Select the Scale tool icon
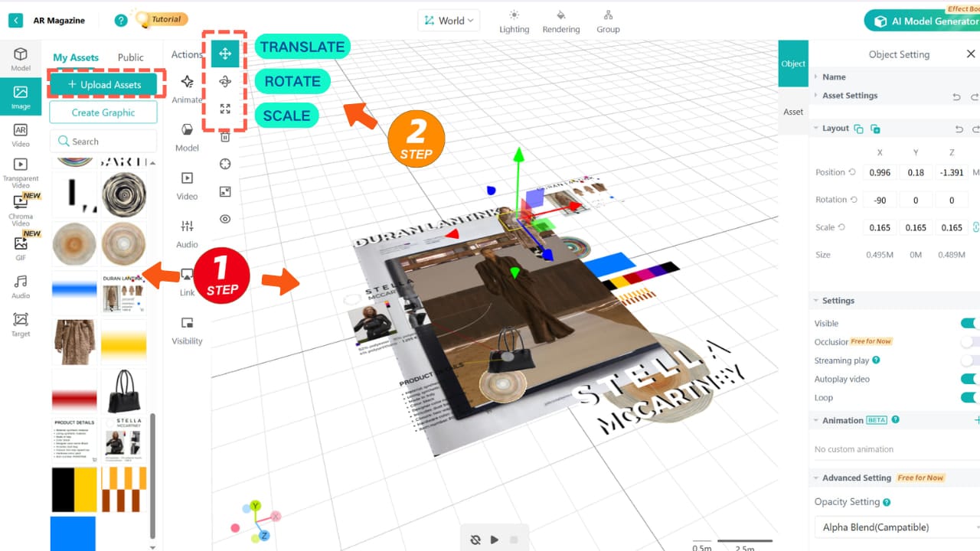The width and height of the screenshot is (980, 551). tap(224, 109)
